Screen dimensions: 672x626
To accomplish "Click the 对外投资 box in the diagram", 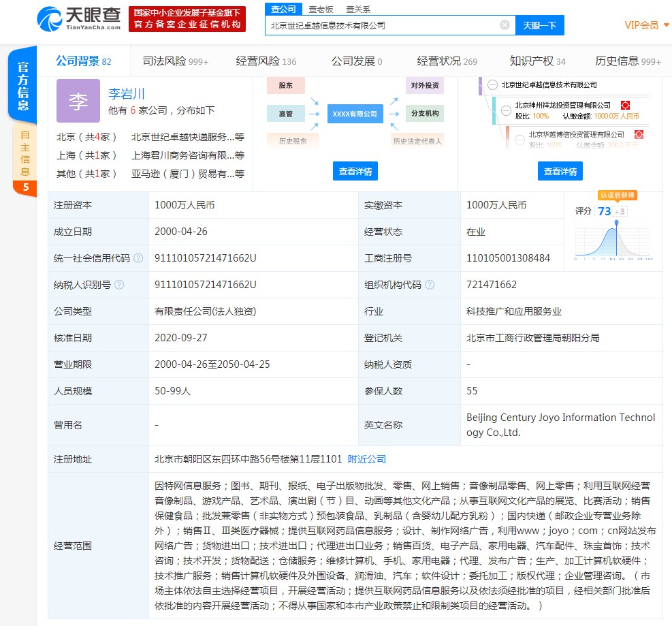I will pyautogui.click(x=425, y=85).
